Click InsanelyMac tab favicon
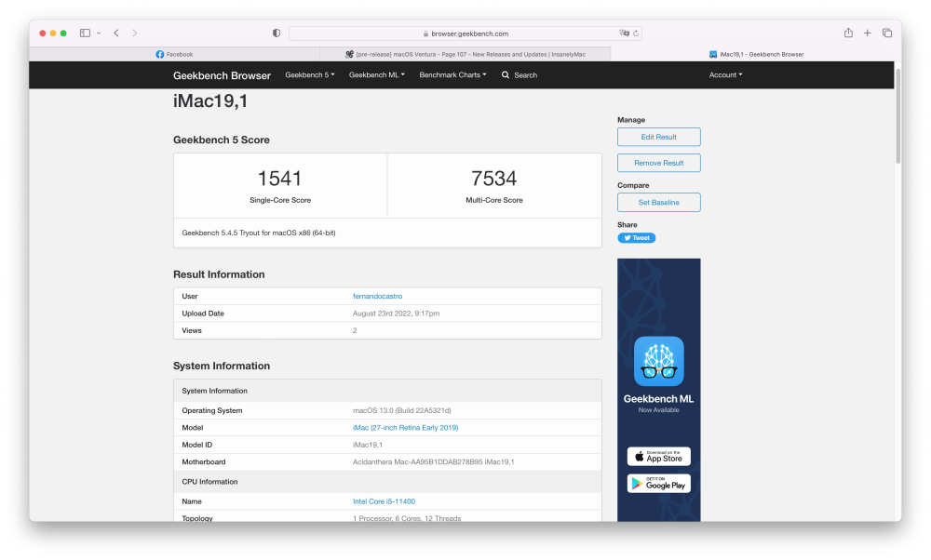The image size is (931, 560). pos(349,54)
